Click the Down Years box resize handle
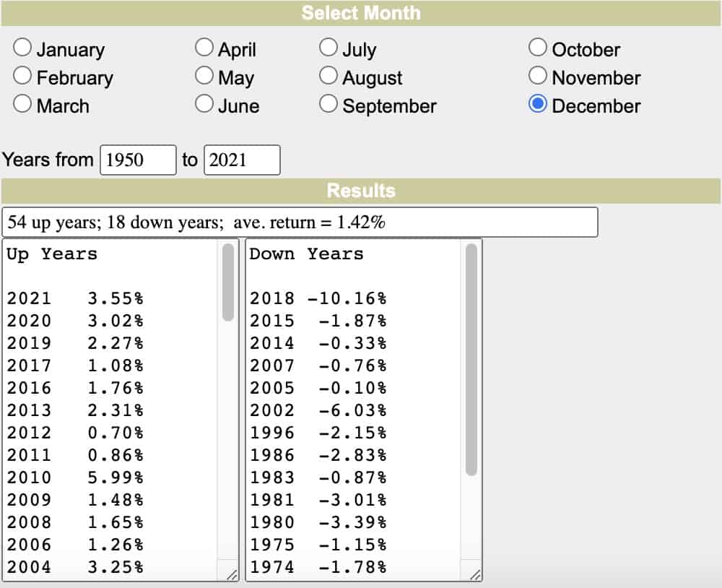 pyautogui.click(x=475, y=574)
